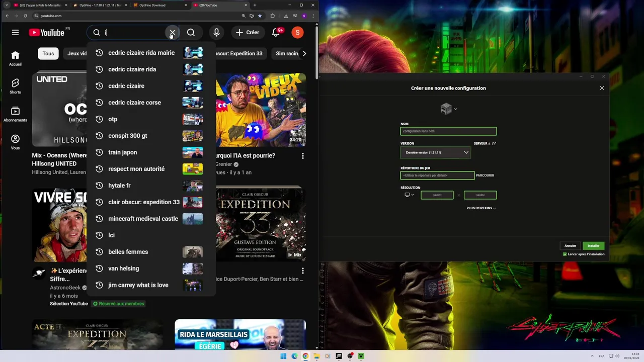Open Shorts in YouTube sidebar
The width and height of the screenshot is (644, 362).
15,86
